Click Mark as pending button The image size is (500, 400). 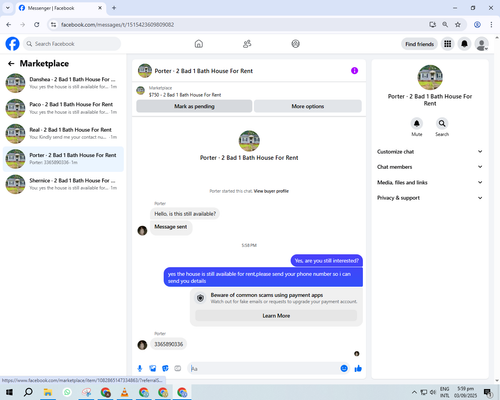(x=194, y=106)
